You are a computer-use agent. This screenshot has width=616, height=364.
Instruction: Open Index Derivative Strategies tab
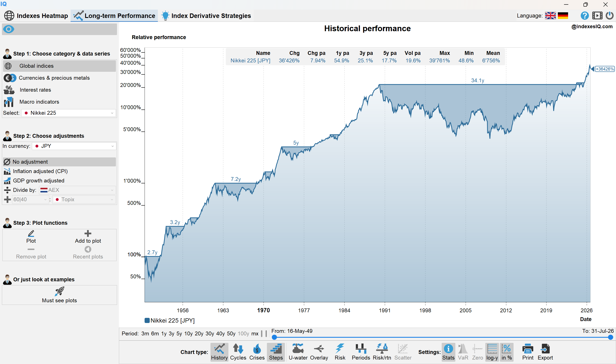206,16
